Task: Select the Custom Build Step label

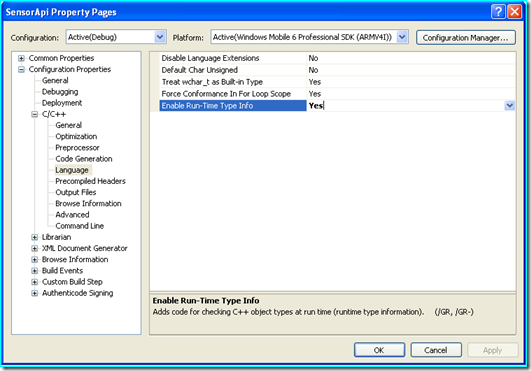Action: tap(72, 282)
